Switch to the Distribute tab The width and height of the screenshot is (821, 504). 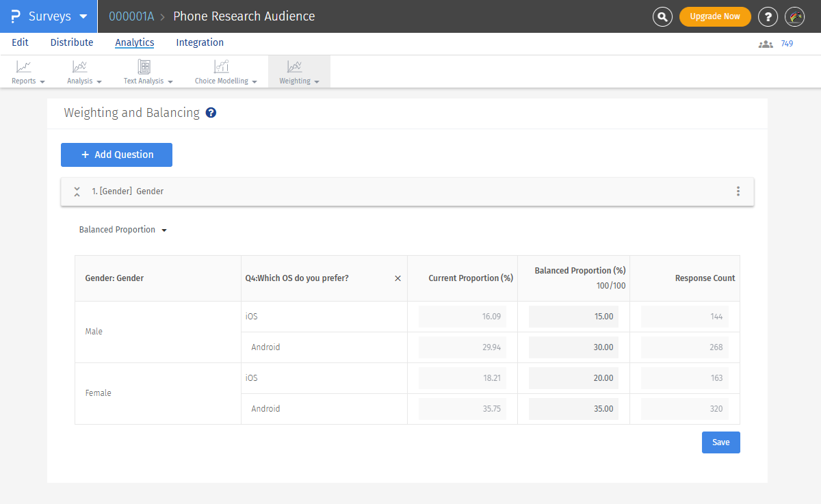[72, 42]
